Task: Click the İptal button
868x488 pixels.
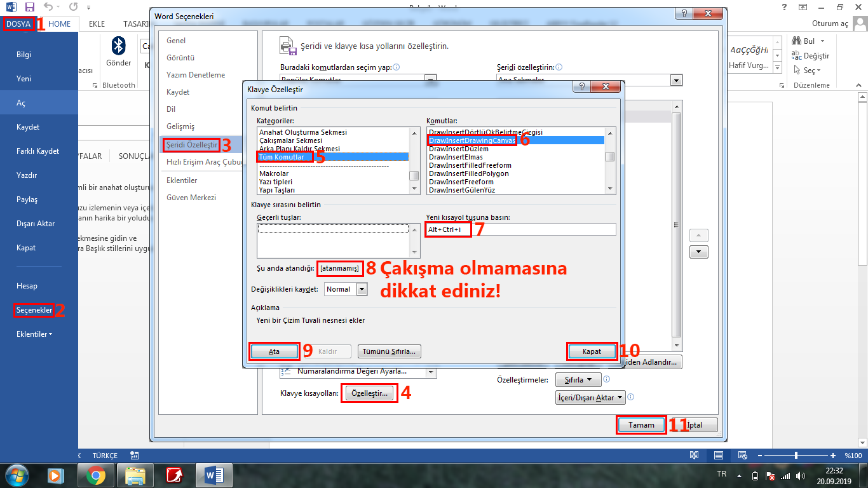Action: pyautogui.click(x=695, y=425)
